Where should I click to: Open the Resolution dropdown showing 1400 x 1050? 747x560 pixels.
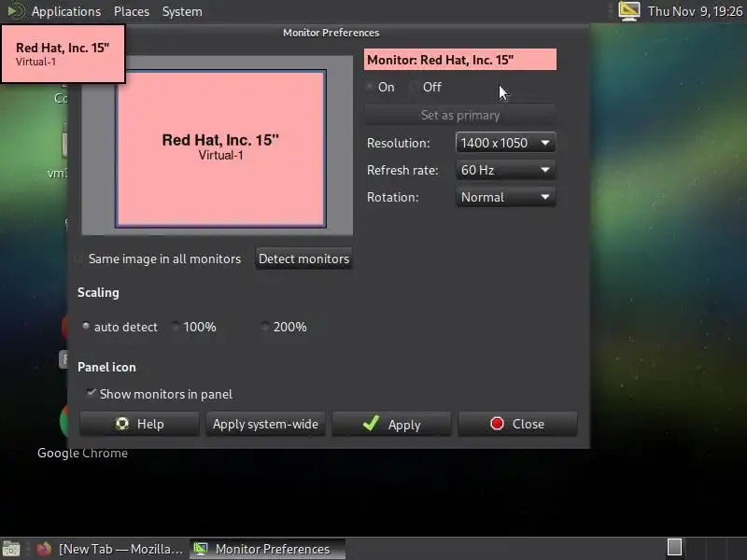pos(505,143)
